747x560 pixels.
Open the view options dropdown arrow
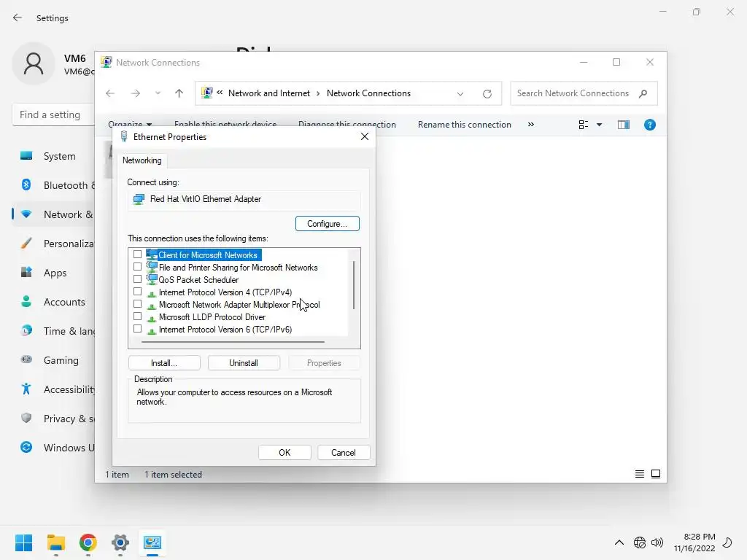pos(600,125)
